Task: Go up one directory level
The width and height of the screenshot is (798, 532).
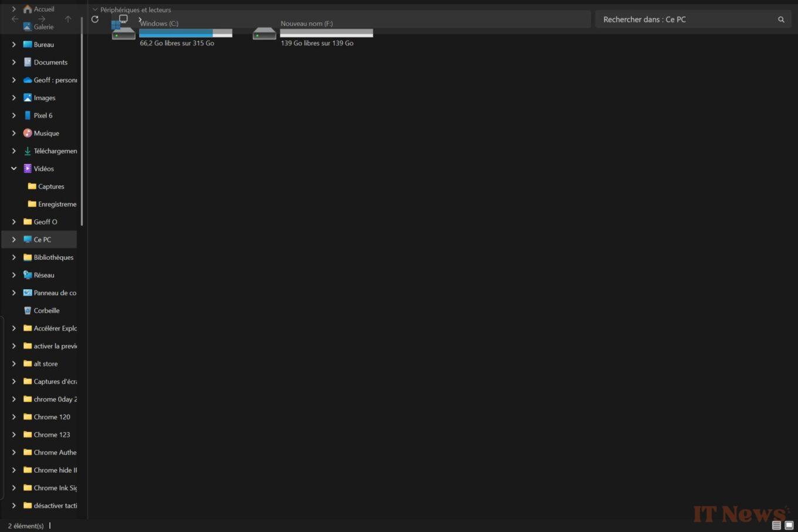Action: [67, 19]
